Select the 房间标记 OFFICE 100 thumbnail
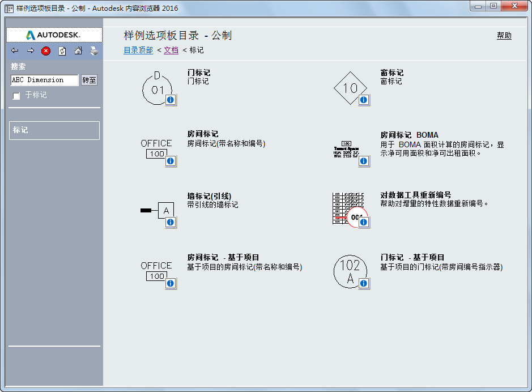This screenshot has width=532, height=392. [156, 148]
